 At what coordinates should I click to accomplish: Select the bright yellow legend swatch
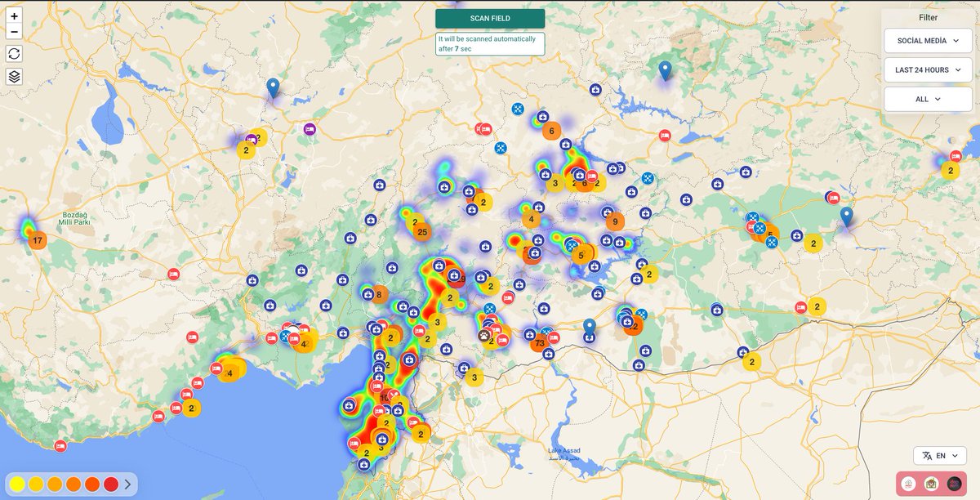pos(17,484)
